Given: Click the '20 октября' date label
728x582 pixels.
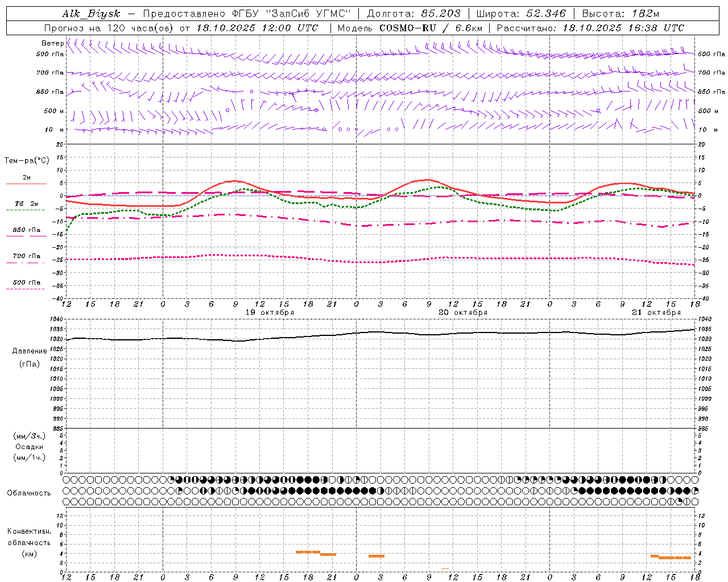Looking at the screenshot, I should tap(463, 313).
